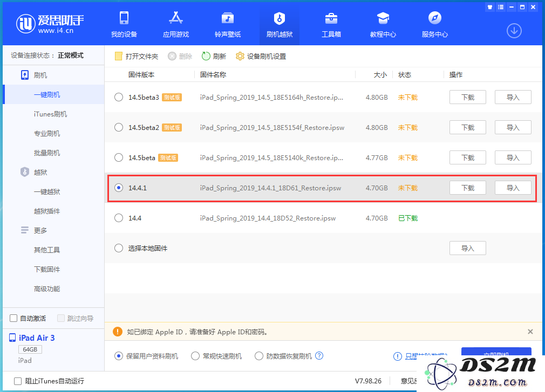The height and width of the screenshot is (392, 545).
Task: Open 一键刷机 in the sidebar
Action: [x=53, y=94]
